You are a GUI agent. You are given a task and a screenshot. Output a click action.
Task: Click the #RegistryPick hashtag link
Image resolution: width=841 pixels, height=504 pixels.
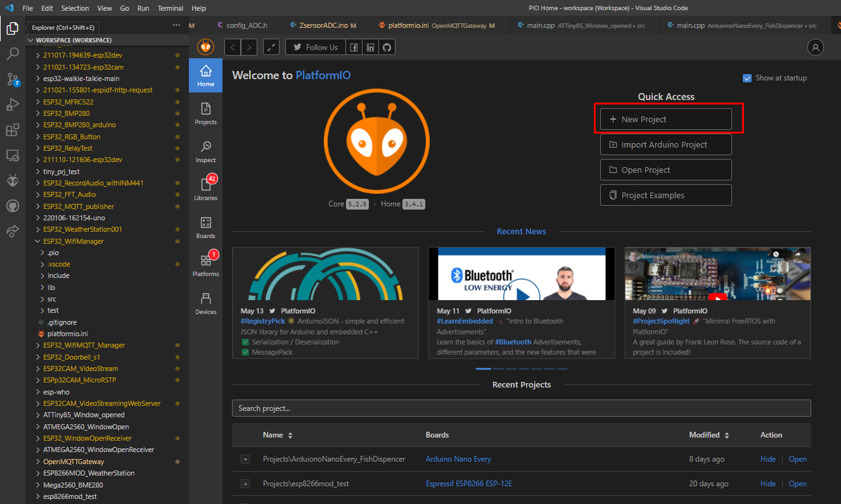[x=262, y=321]
